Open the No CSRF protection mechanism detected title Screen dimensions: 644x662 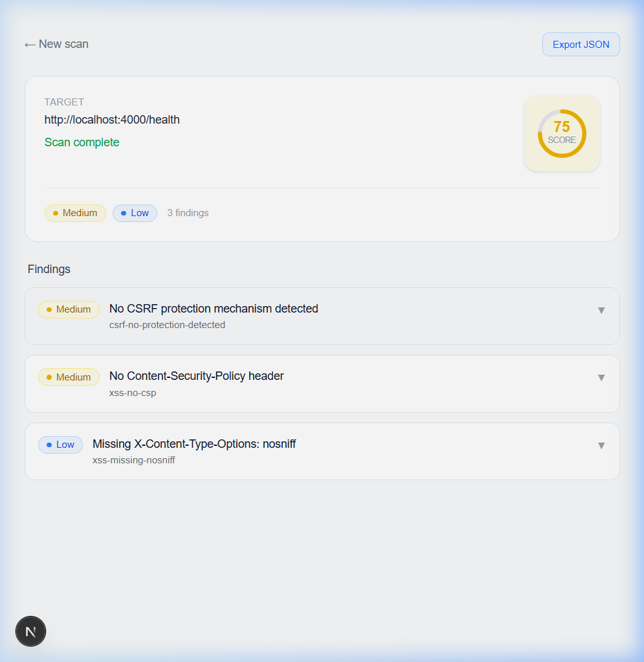click(214, 309)
